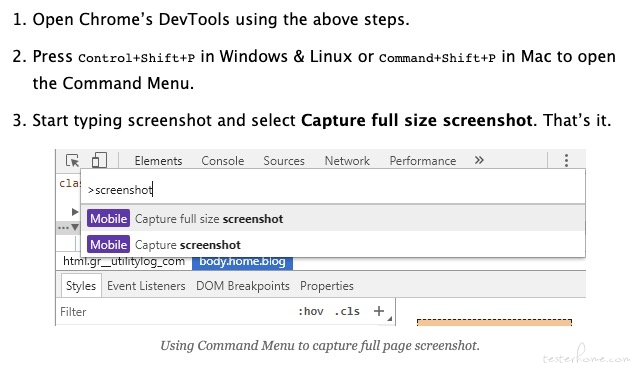Open the DevTools three-dot menu
This screenshot has height=372, width=632.
point(566,160)
